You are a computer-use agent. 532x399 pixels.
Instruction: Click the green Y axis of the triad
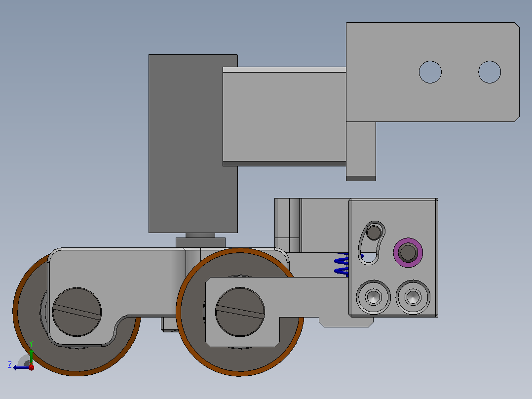pos(31,354)
